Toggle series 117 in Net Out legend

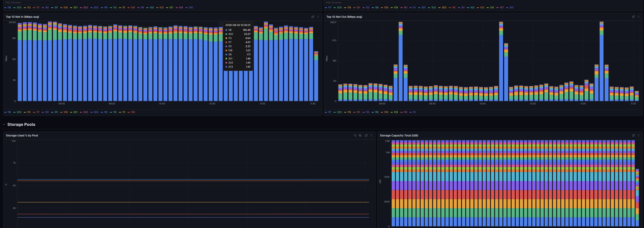pyautogui.click(x=328, y=112)
